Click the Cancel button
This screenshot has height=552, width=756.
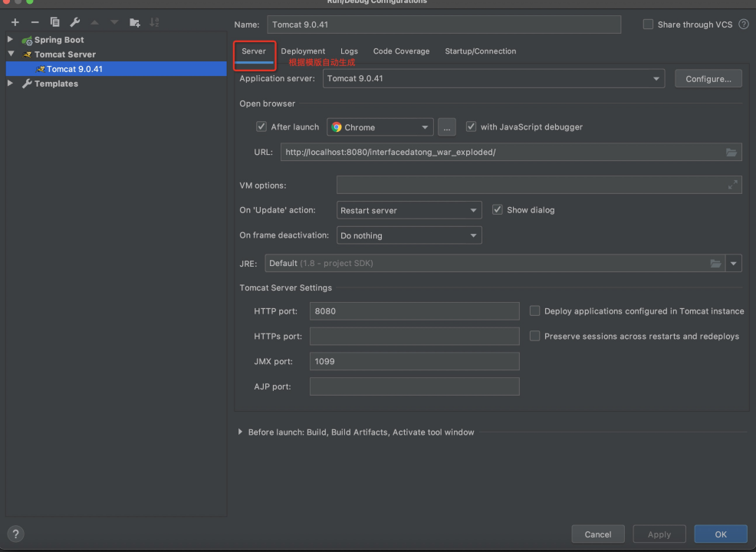tap(598, 534)
